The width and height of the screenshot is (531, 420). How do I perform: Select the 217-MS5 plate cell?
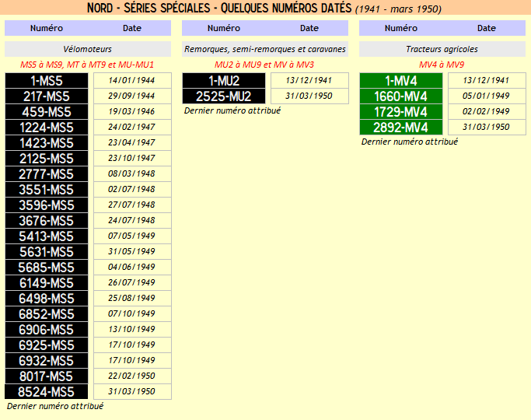(x=47, y=96)
